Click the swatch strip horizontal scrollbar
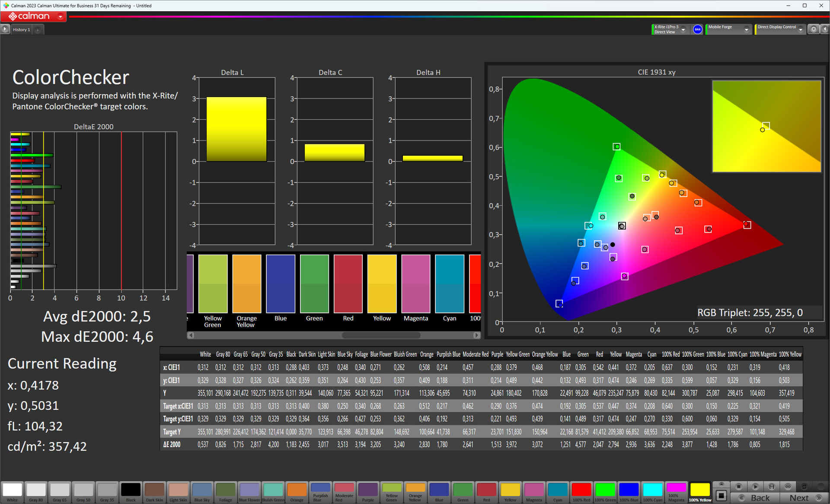This screenshot has height=504, width=830. (380, 335)
